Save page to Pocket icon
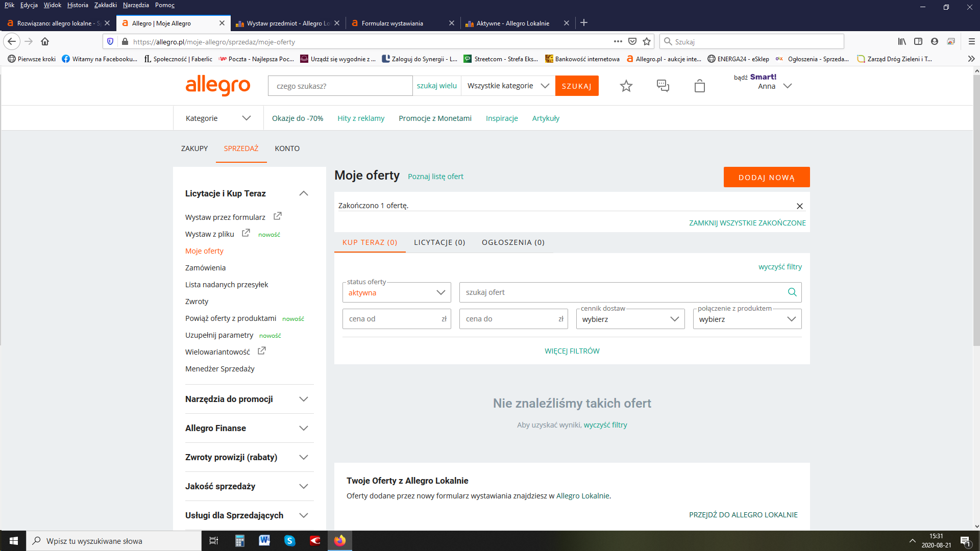Image resolution: width=980 pixels, height=551 pixels. (x=632, y=41)
